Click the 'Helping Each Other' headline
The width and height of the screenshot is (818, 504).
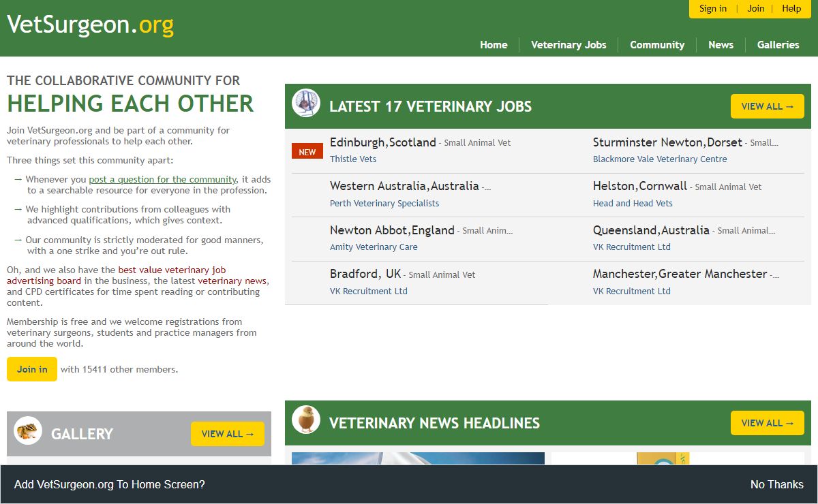tap(130, 104)
